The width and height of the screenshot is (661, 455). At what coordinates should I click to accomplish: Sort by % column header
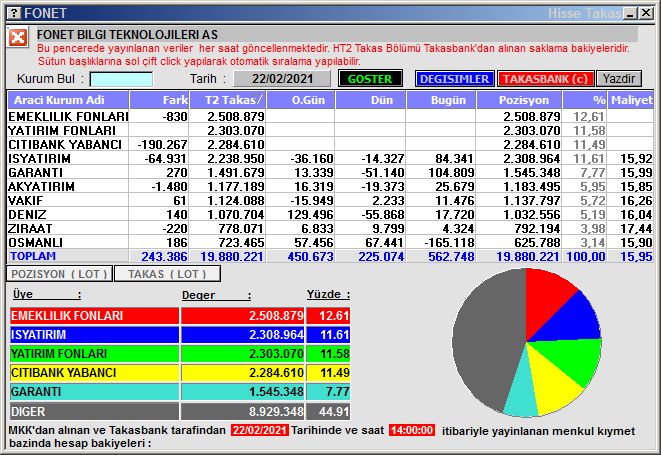(585, 100)
